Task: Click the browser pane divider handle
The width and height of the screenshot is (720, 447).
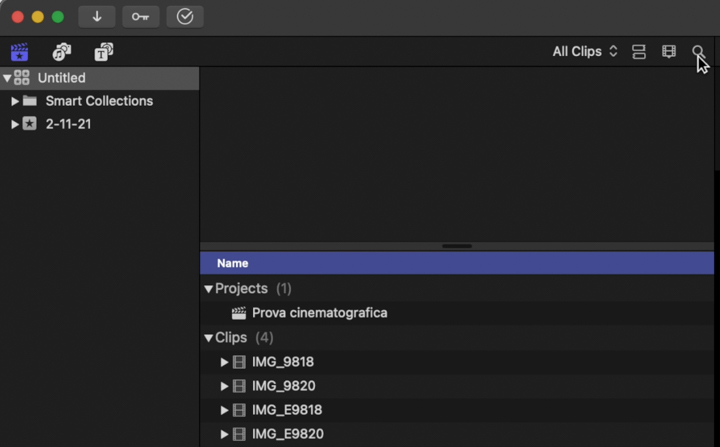Action: (457, 246)
